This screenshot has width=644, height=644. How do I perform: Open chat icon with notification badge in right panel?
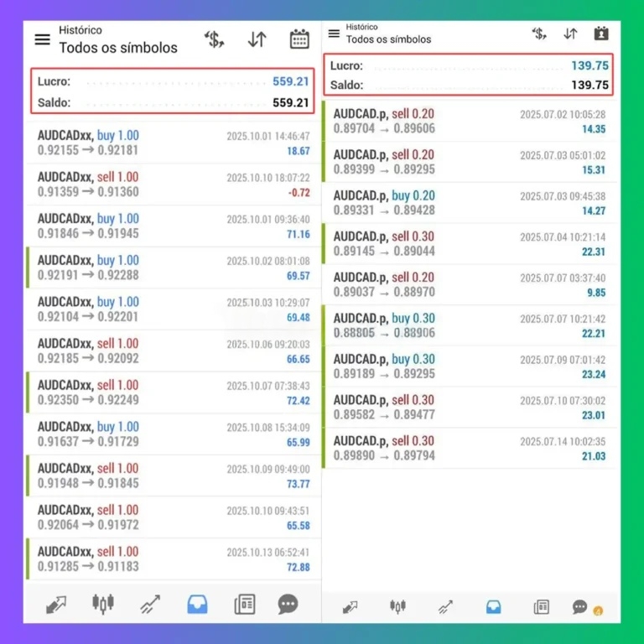pos(580,606)
